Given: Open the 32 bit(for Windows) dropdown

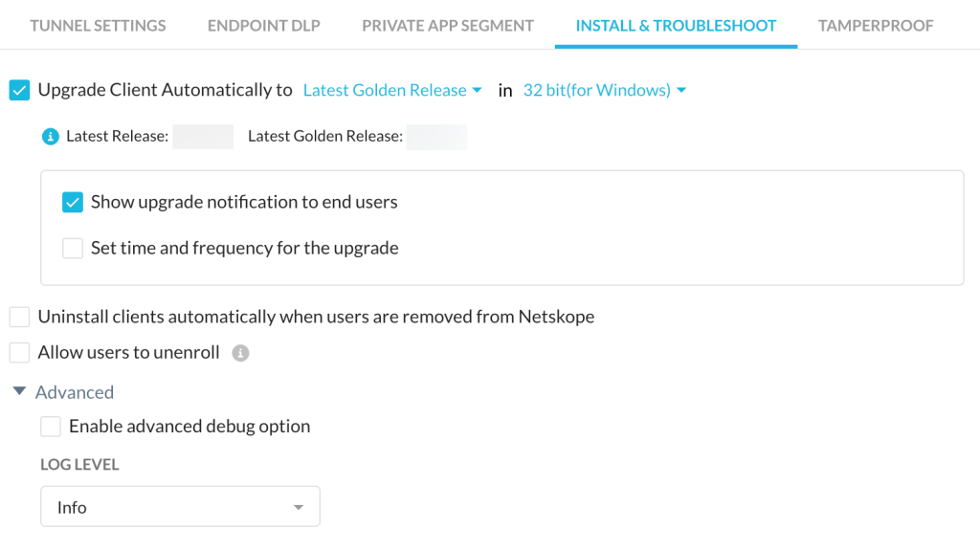Looking at the screenshot, I should click(605, 90).
